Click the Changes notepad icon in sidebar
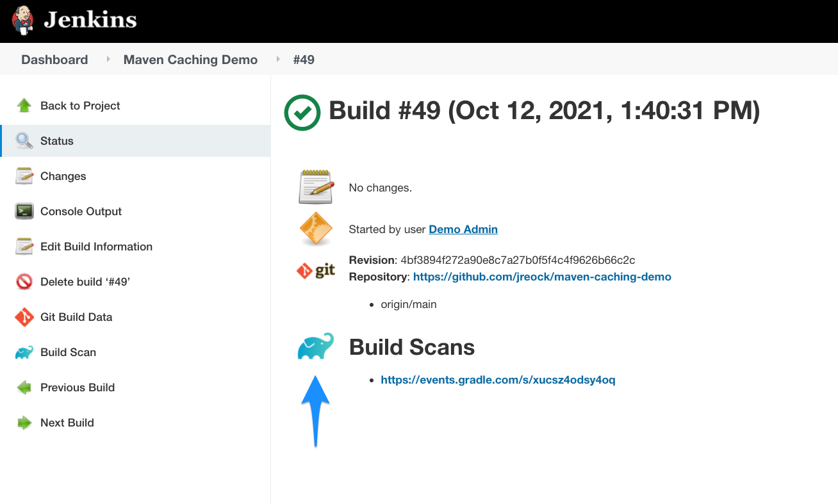The width and height of the screenshot is (838, 504). coord(24,176)
